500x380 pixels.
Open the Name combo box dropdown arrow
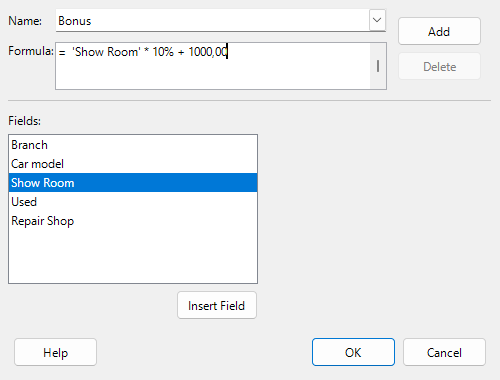coord(377,20)
